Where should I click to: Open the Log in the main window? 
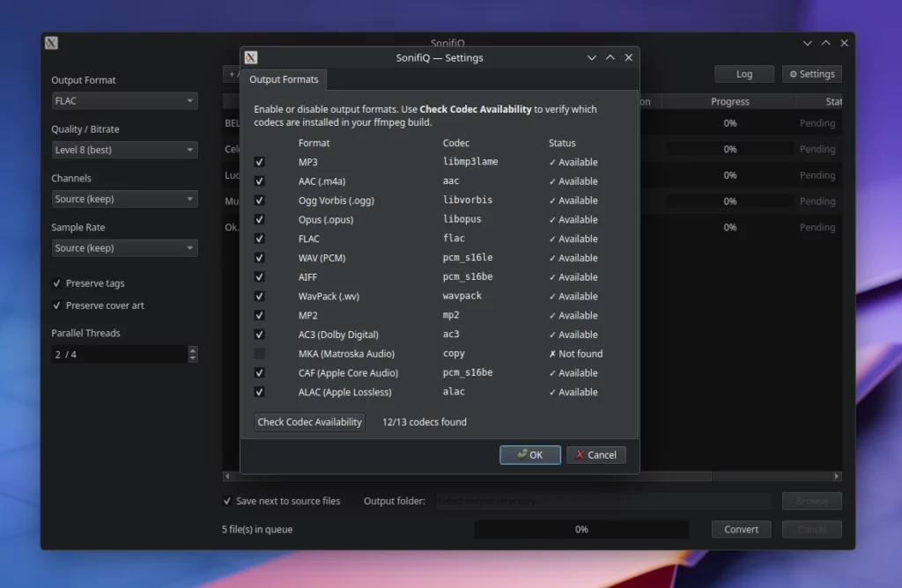coord(743,74)
